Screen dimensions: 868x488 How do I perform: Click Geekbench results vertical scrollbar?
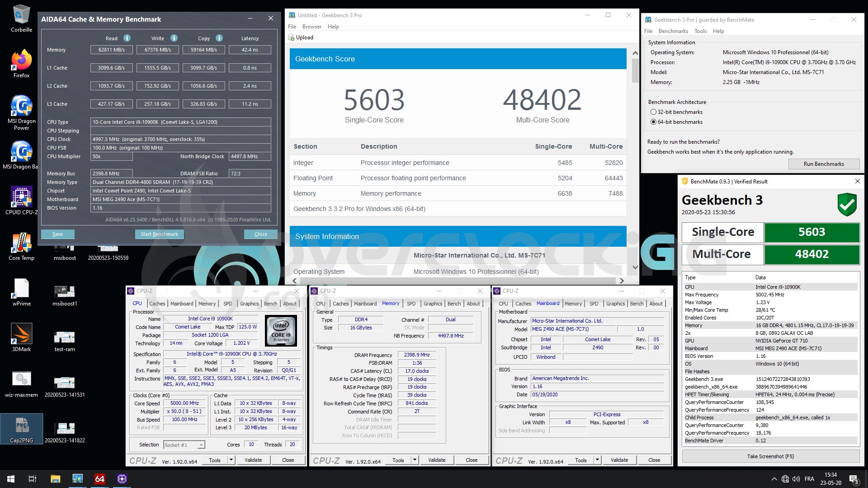(635, 71)
